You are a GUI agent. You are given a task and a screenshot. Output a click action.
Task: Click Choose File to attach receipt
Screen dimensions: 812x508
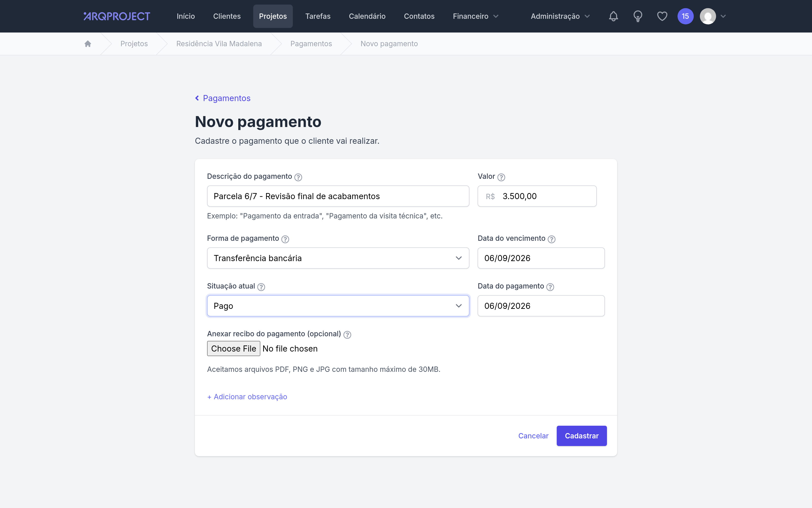pos(233,348)
